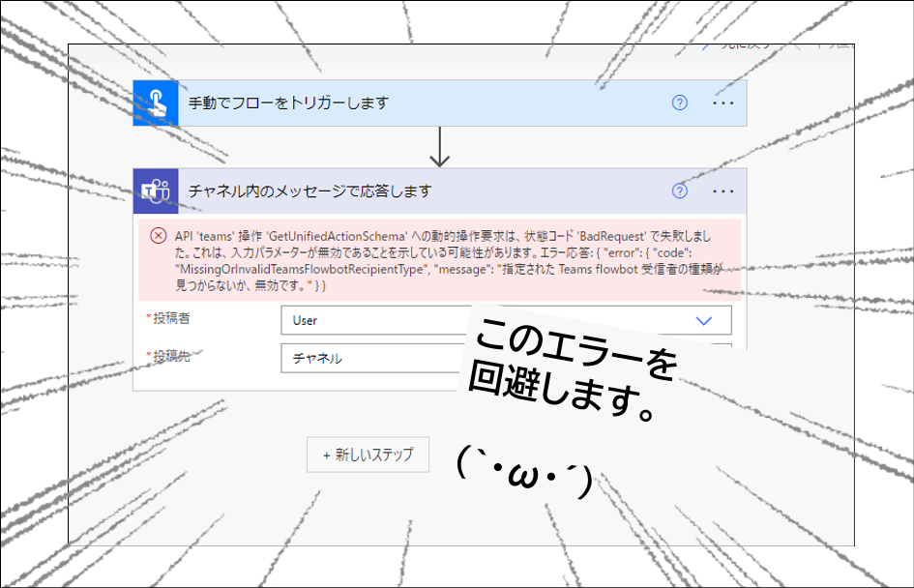The width and height of the screenshot is (914, 588).
Task: Open help for チャネル内のメッセージで応答します step
Action: coord(680,191)
